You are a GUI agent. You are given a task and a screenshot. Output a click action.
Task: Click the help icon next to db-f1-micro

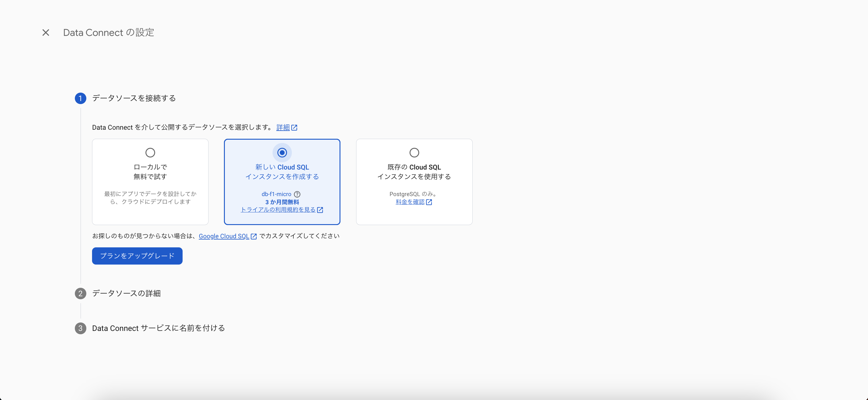297,194
